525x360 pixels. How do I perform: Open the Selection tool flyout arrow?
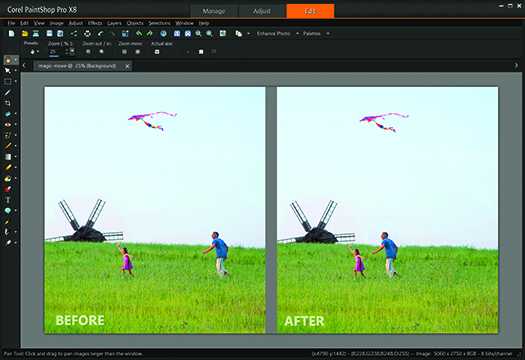pos(15,81)
